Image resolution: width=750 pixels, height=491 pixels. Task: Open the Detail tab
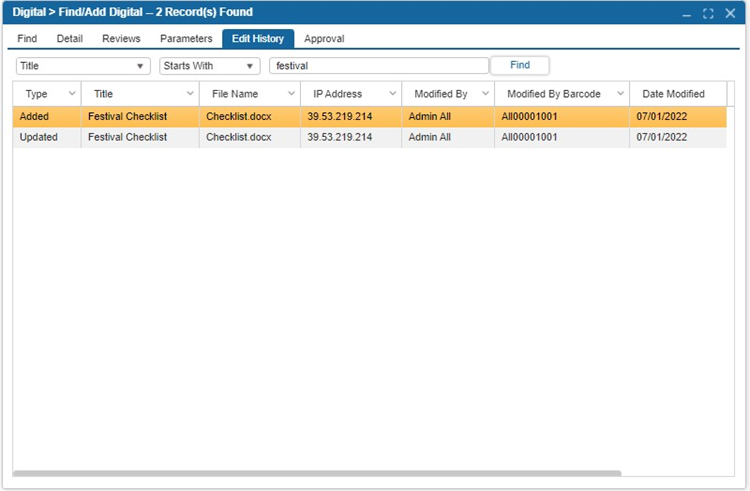[69, 39]
